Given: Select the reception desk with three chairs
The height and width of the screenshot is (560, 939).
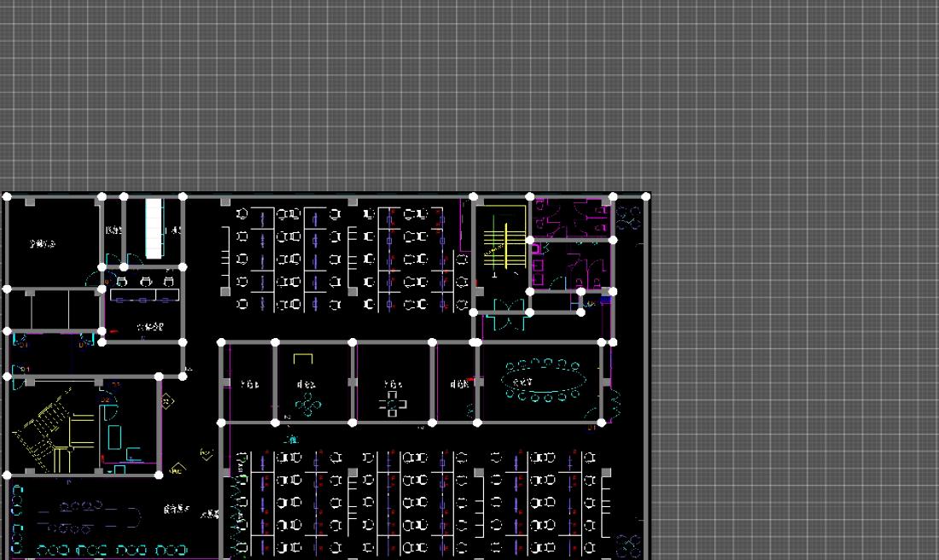Looking at the screenshot, I should (143, 290).
